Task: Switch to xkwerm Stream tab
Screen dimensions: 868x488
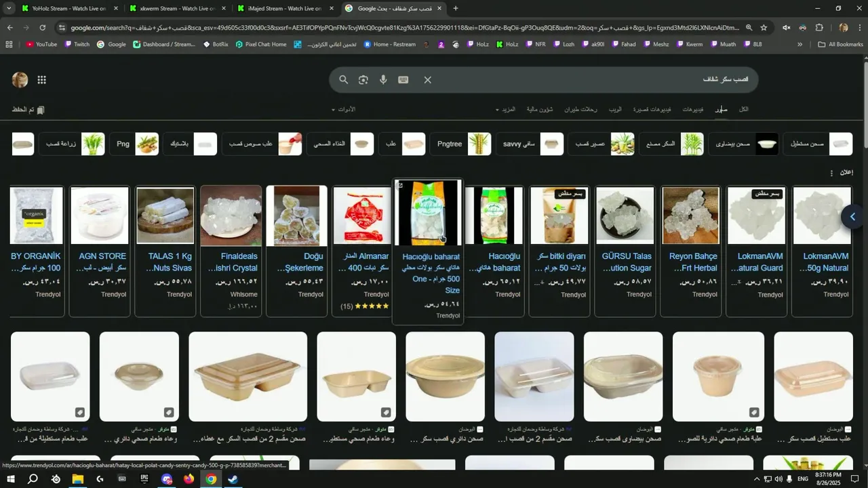Action: pyautogui.click(x=178, y=8)
